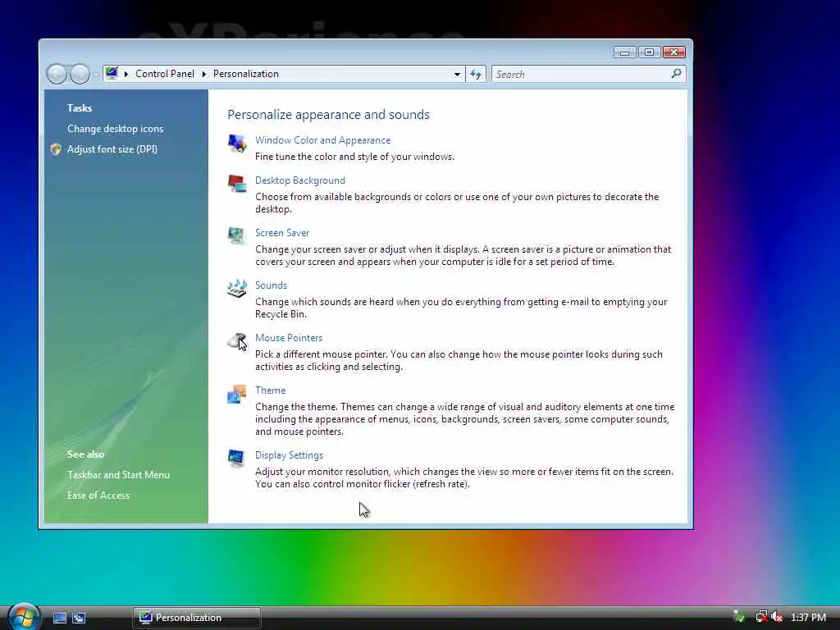This screenshot has height=630, width=840.
Task: Click the muted volume tray icon
Action: pos(777,617)
